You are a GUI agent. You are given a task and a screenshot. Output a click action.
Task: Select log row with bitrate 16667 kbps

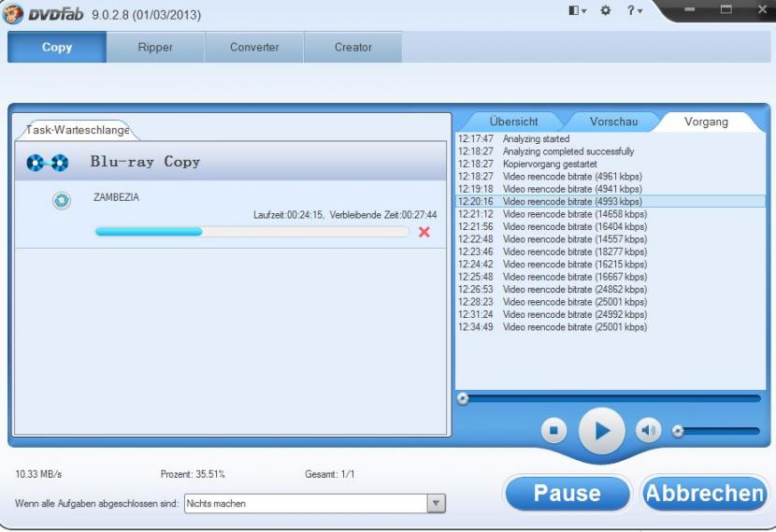coord(610,277)
